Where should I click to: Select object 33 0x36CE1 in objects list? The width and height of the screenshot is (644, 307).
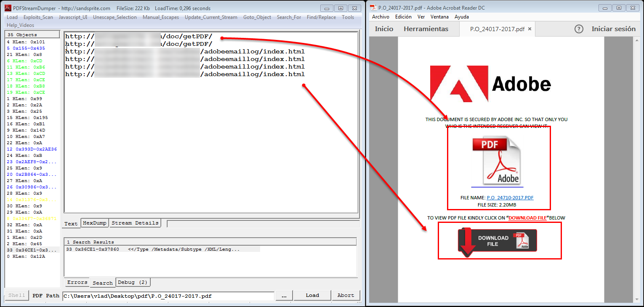[32, 250]
